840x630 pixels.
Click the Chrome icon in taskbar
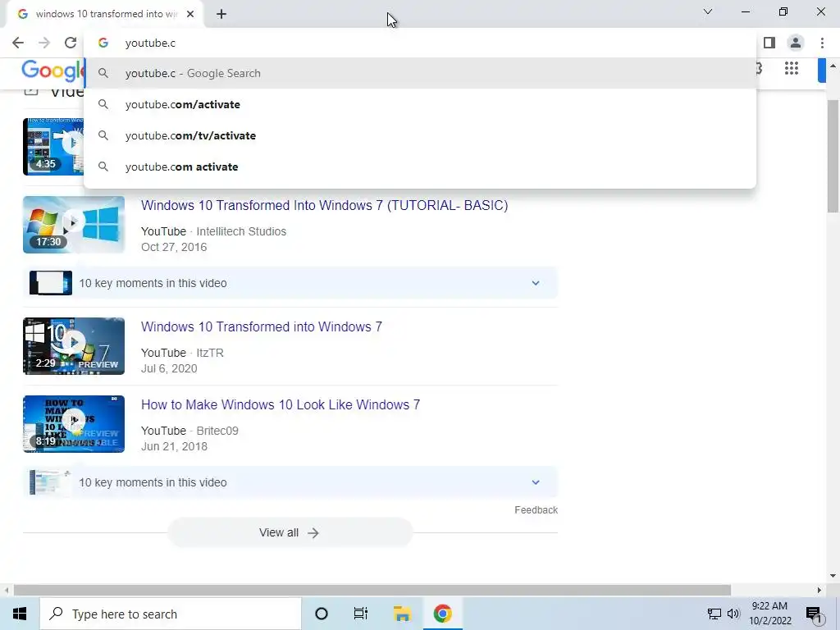pos(442,614)
